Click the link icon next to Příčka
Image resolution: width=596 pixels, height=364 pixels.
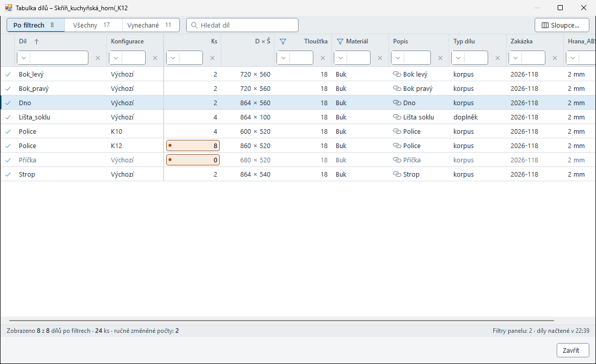tap(397, 160)
